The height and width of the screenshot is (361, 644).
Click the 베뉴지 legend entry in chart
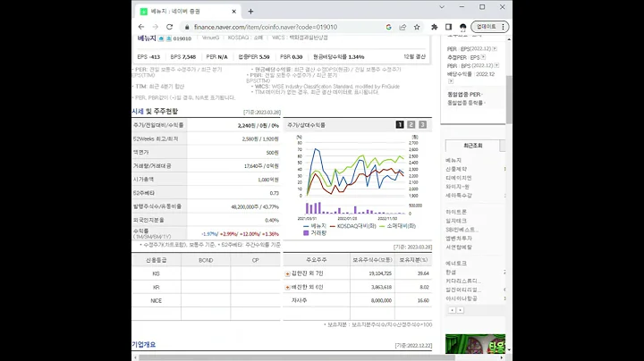(315, 226)
